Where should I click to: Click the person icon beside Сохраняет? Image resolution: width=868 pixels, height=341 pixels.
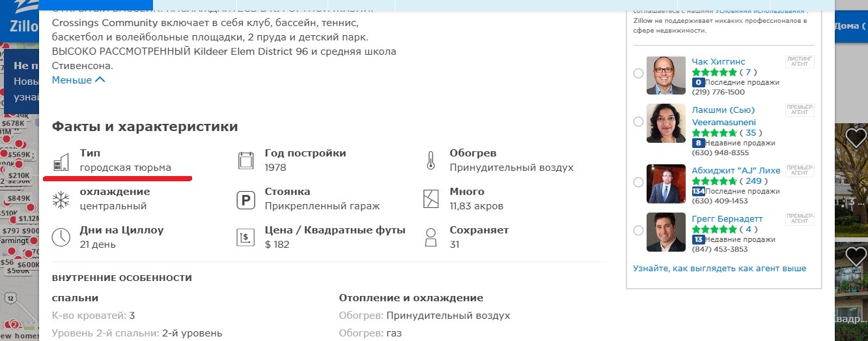click(430, 237)
